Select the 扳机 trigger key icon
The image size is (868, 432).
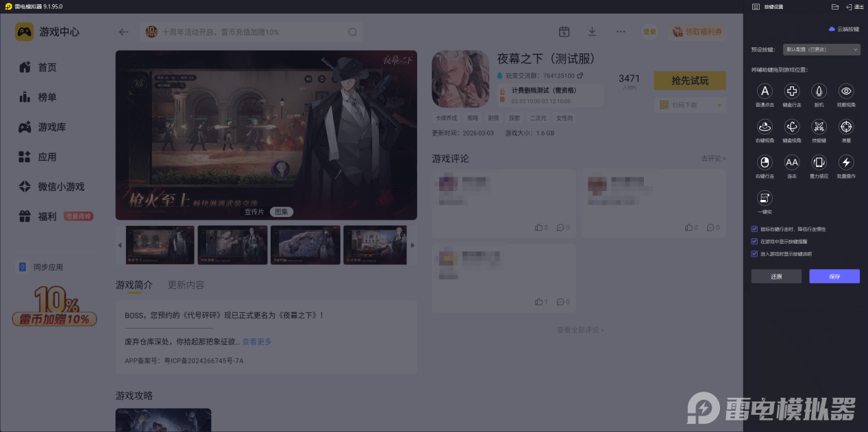[x=819, y=91]
